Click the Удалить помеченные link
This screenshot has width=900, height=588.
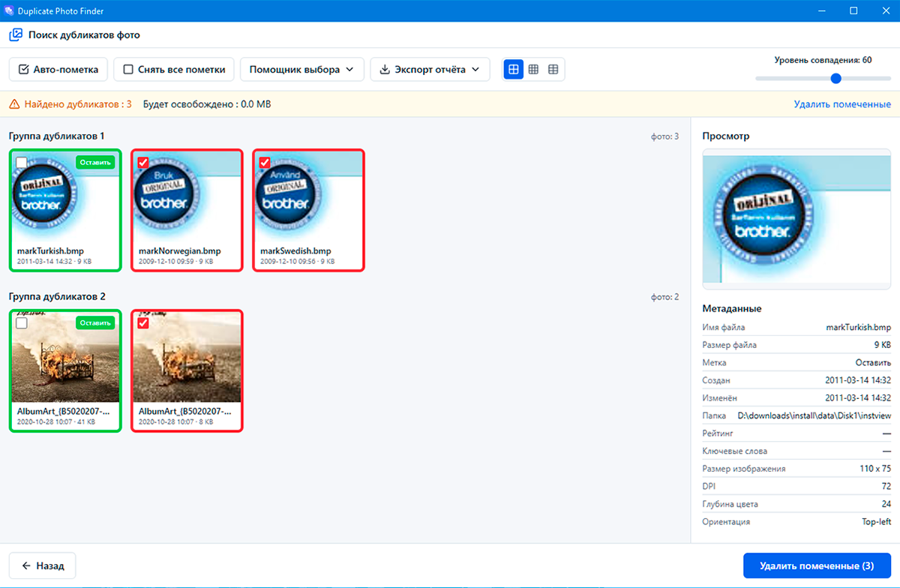coord(842,104)
